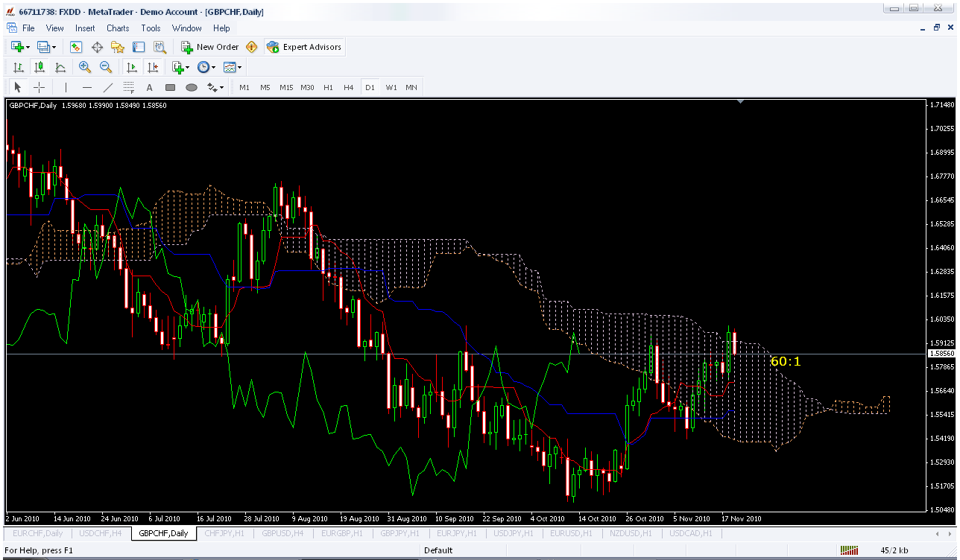The height and width of the screenshot is (560, 960).
Task: Open the Help menu
Action: tap(221, 28)
